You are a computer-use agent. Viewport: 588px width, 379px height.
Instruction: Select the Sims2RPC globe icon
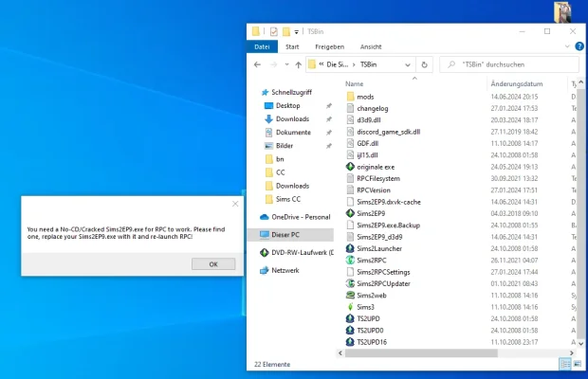(350, 260)
